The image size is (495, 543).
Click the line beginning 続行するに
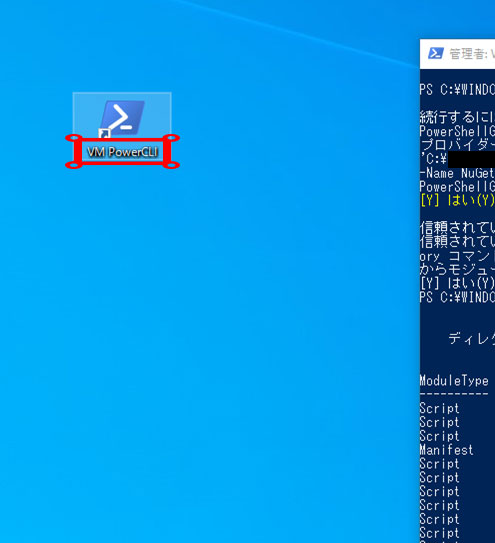[x=457, y=117]
